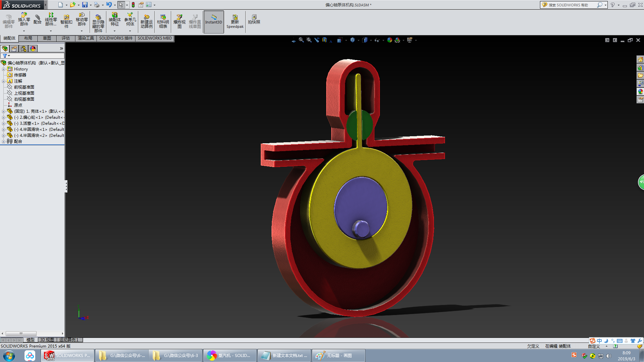Click Smart Fasteners (智能扣件)
The height and width of the screenshot is (362, 644).
click(66, 21)
